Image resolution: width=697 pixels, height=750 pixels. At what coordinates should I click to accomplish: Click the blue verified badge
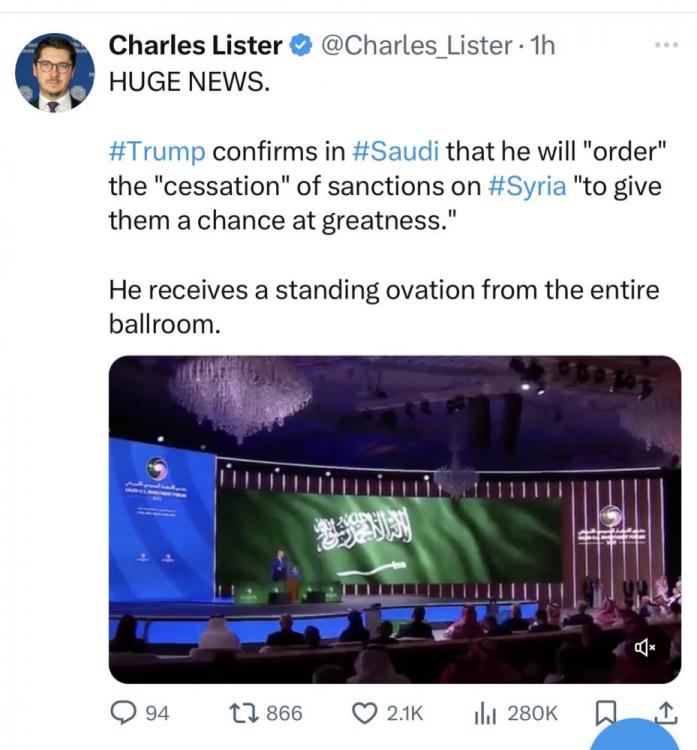point(301,45)
